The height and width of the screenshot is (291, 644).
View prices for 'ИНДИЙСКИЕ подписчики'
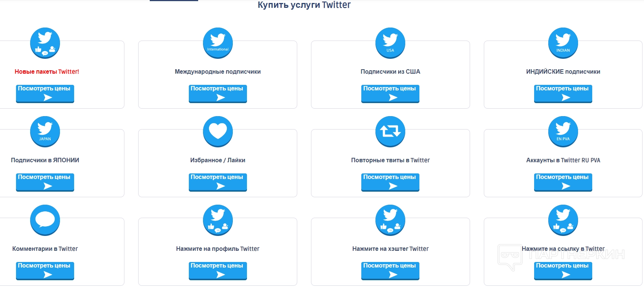coord(563,93)
